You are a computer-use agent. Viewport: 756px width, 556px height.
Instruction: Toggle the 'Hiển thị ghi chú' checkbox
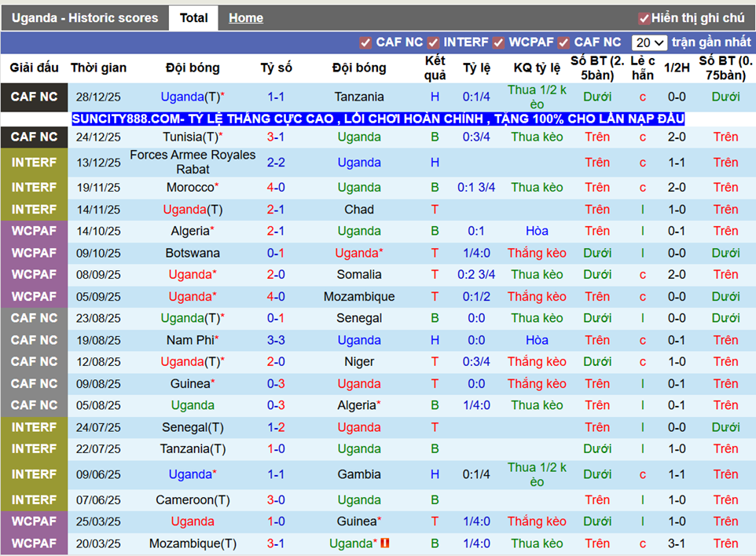point(644,19)
